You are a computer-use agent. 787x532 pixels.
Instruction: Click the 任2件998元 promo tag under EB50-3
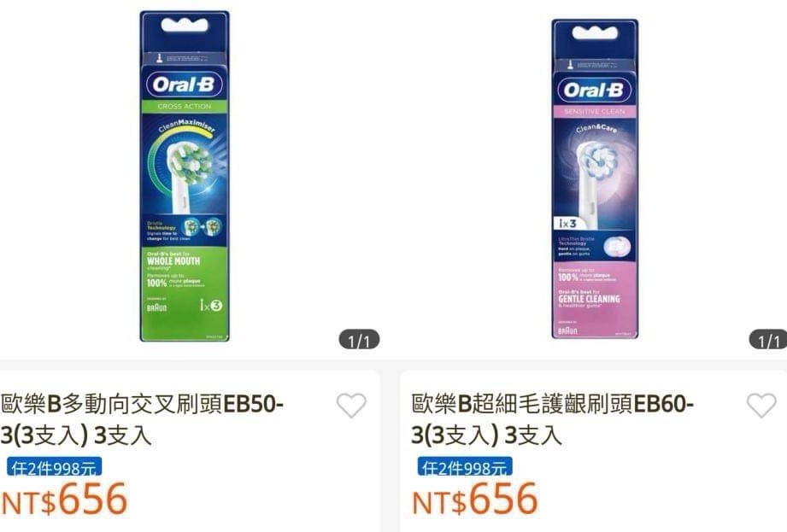pos(54,467)
